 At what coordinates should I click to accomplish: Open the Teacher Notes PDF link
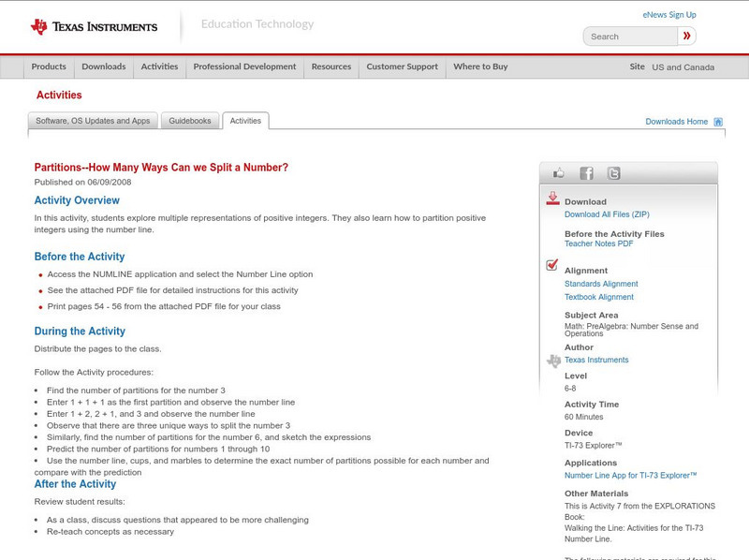(598, 243)
